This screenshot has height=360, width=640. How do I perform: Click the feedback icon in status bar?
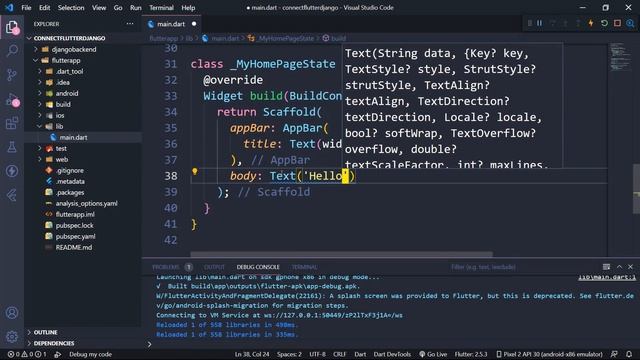pos(614,354)
